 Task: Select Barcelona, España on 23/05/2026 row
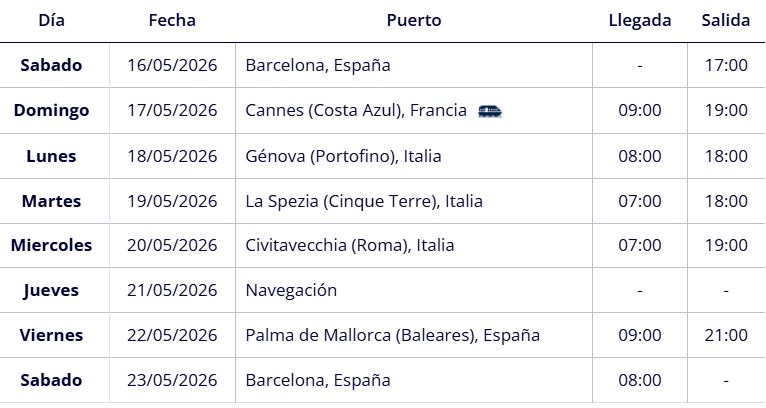[318, 380]
